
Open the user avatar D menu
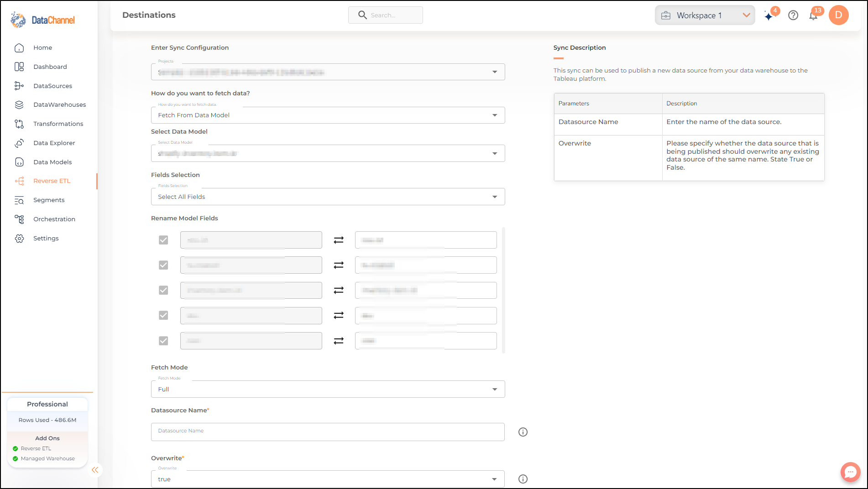coord(838,15)
